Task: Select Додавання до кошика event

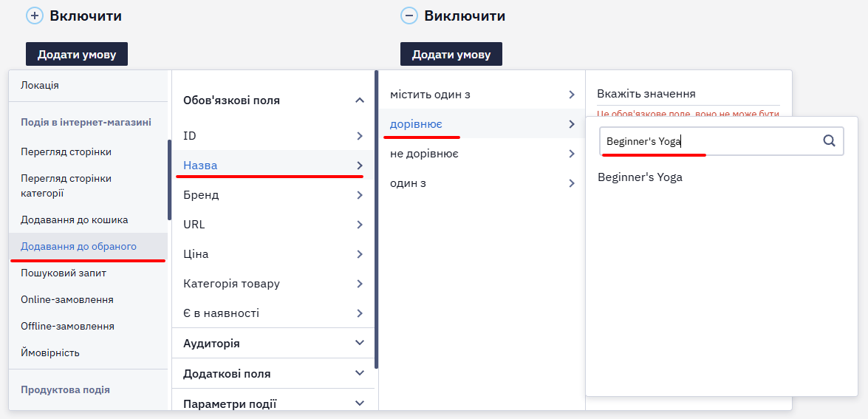Action: (74, 219)
